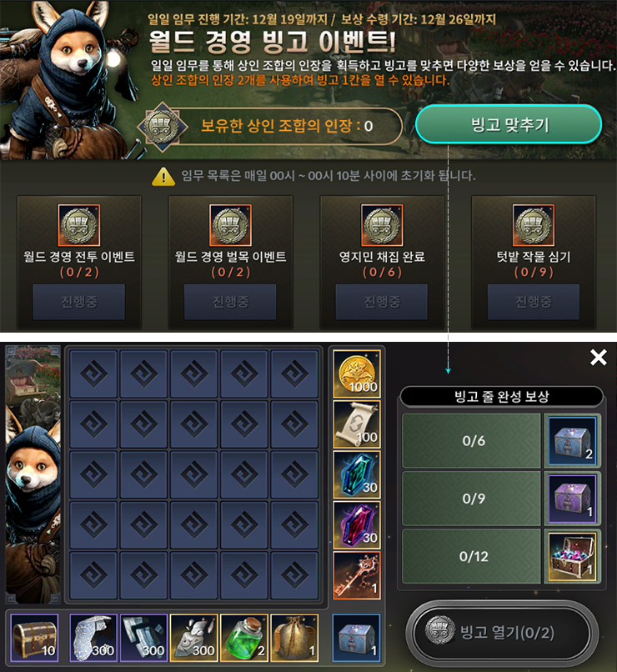617x672 pixels.
Task: Select the scroll 100 reward icon
Action: point(357,424)
